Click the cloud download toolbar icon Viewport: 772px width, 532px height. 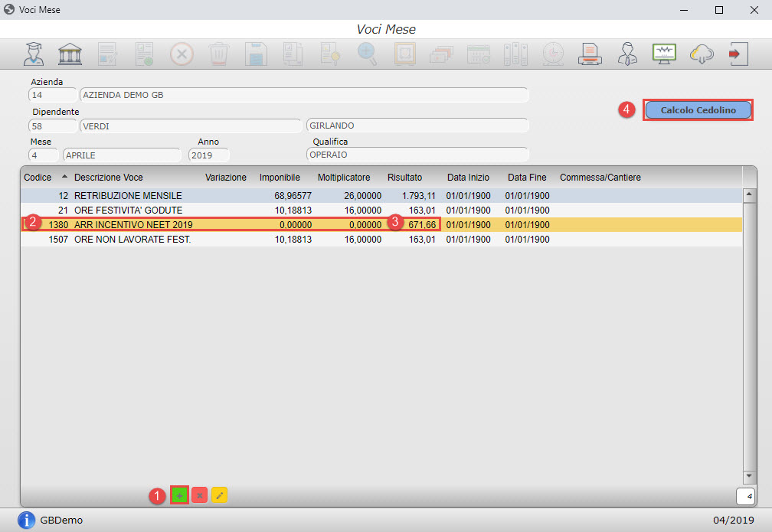(x=702, y=54)
